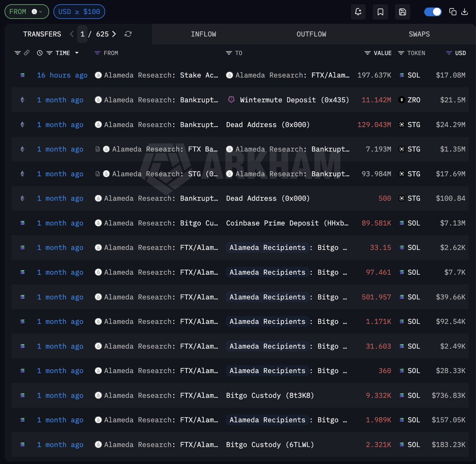Click STG token icon in $1.35M row

click(401, 149)
